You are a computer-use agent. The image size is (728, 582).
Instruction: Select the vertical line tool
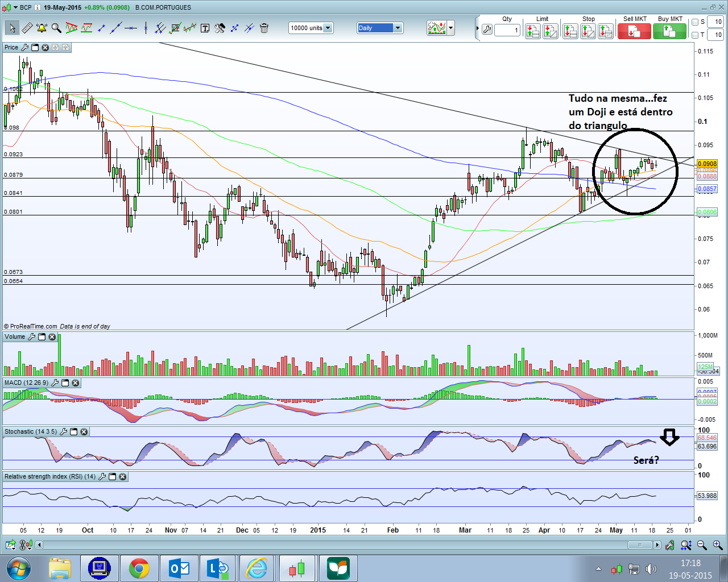(146, 28)
